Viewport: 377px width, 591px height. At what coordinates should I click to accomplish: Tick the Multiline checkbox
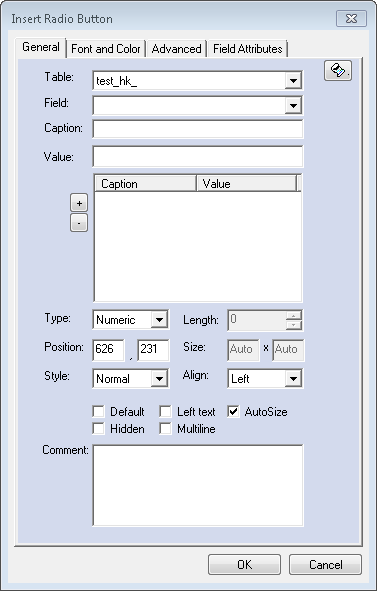click(x=165, y=429)
